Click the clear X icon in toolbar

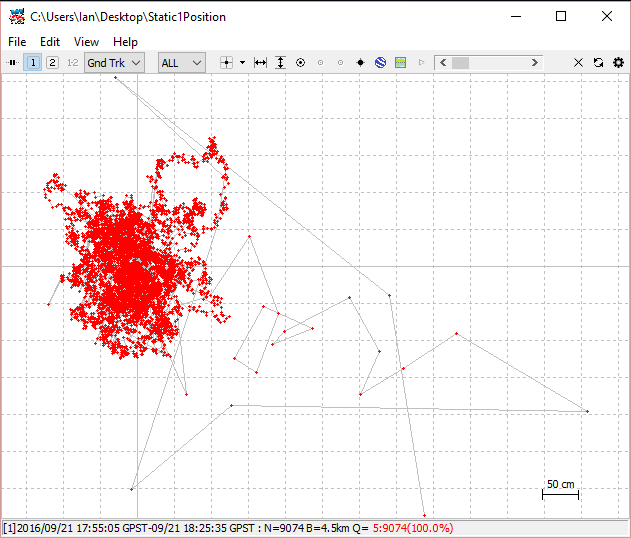pos(578,63)
